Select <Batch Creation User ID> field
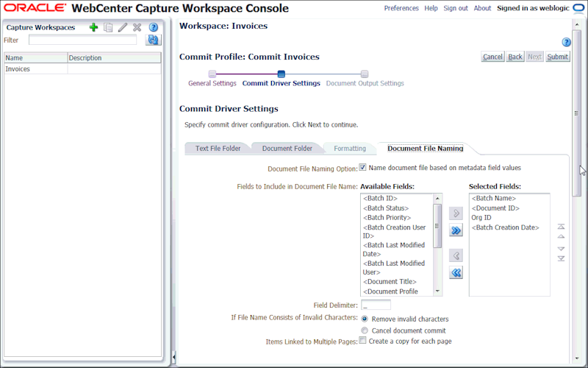588x368 pixels. pyautogui.click(x=395, y=232)
